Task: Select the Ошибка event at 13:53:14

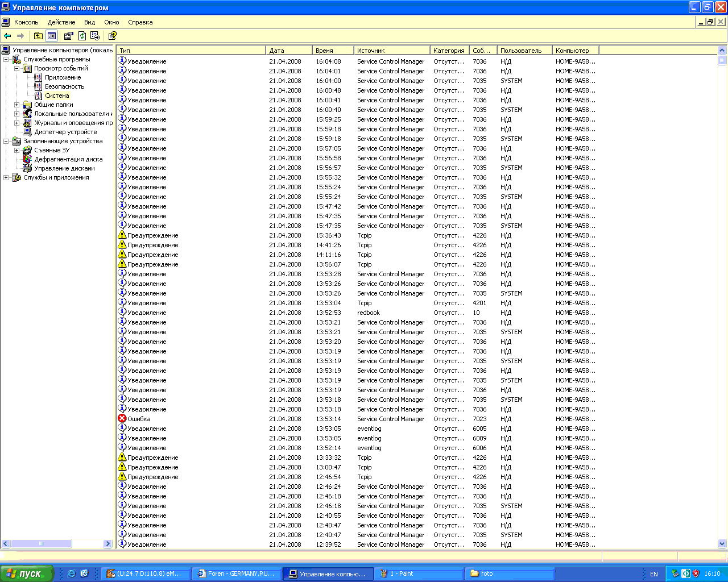Action: coord(139,419)
